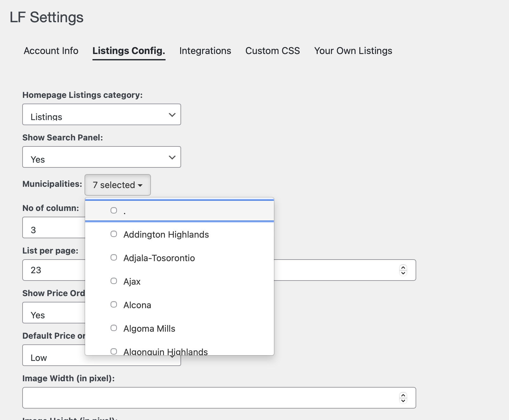
Task: Select the Adjala-Tosorontio checkbox
Action: coord(114,258)
